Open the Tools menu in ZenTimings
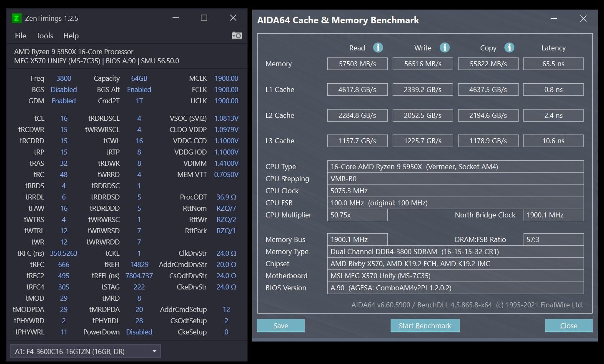The image size is (604, 364). [45, 36]
